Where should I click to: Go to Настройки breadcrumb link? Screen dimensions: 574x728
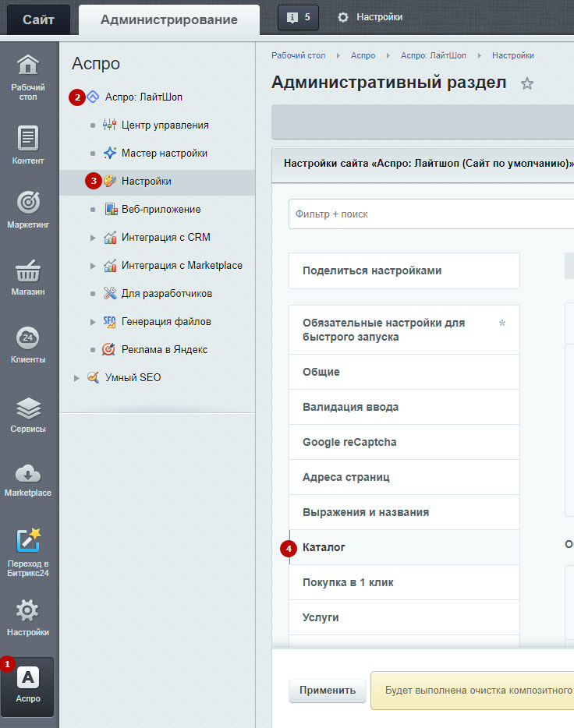coord(512,55)
